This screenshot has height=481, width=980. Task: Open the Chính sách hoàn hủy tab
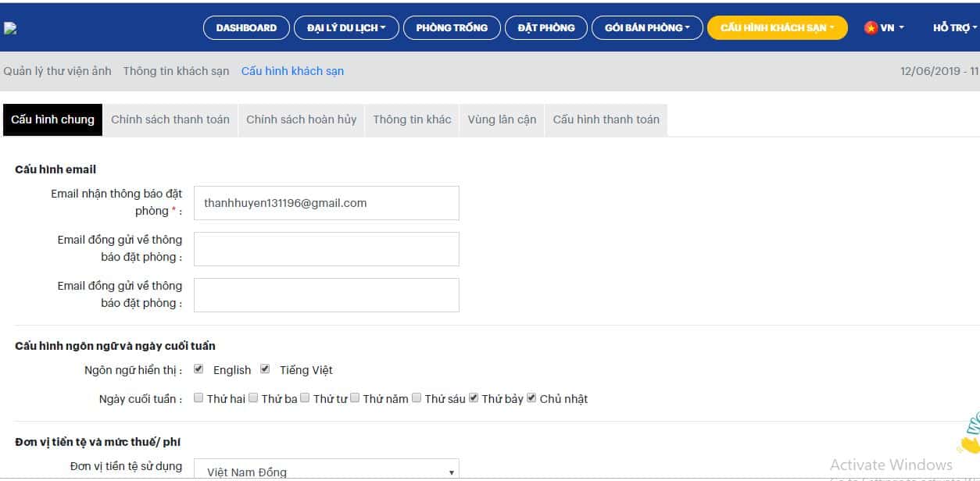tap(301, 119)
